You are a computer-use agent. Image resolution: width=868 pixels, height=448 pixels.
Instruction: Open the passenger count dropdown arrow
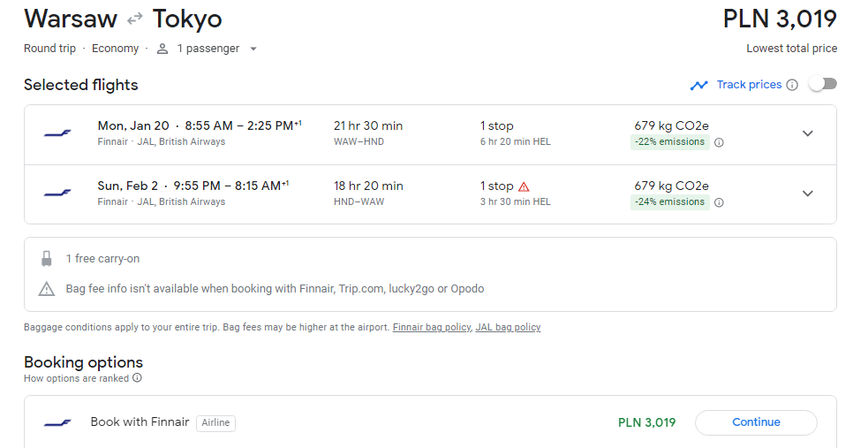point(253,49)
